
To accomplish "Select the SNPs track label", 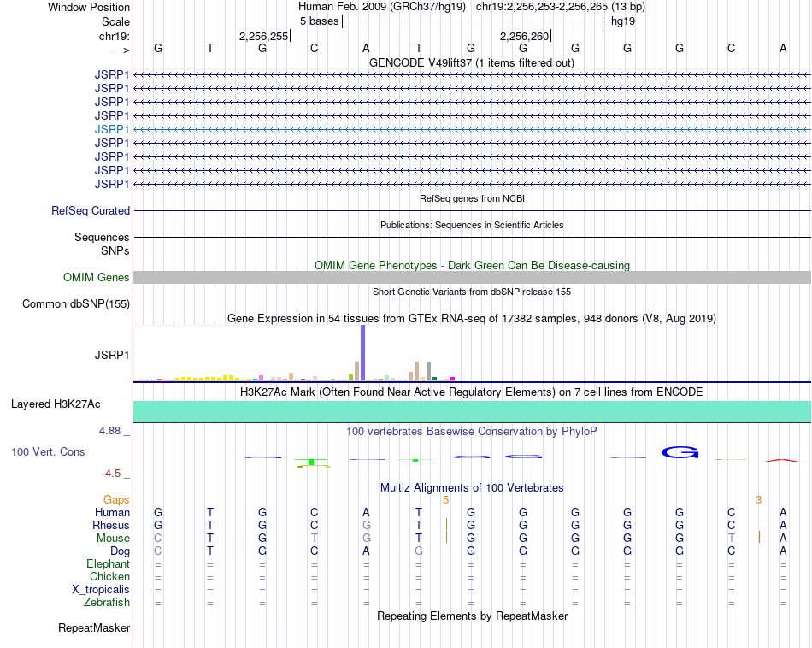I will coord(115,250).
